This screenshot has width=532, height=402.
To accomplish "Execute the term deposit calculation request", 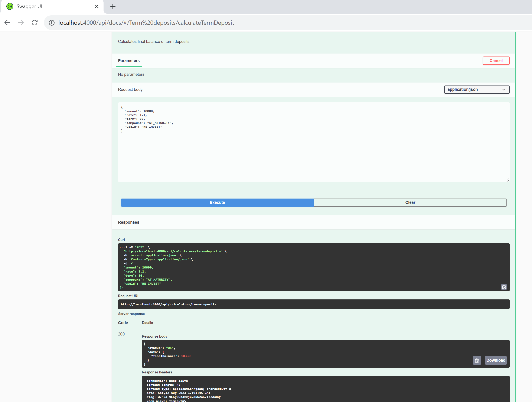I will (x=217, y=202).
